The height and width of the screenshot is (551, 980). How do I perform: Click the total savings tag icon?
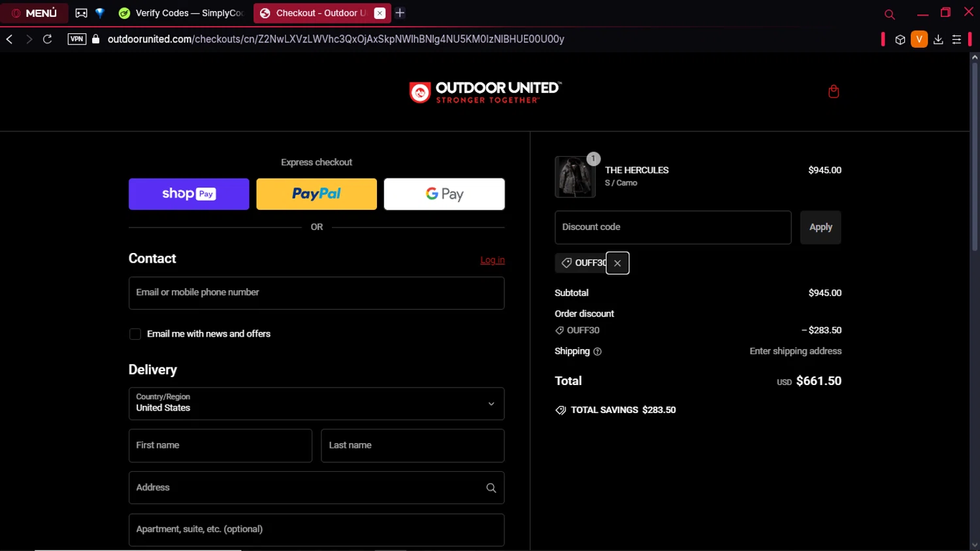point(561,410)
